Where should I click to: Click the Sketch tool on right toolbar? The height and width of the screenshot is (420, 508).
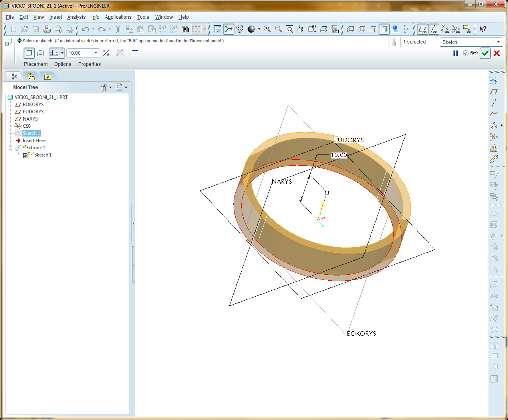click(494, 81)
